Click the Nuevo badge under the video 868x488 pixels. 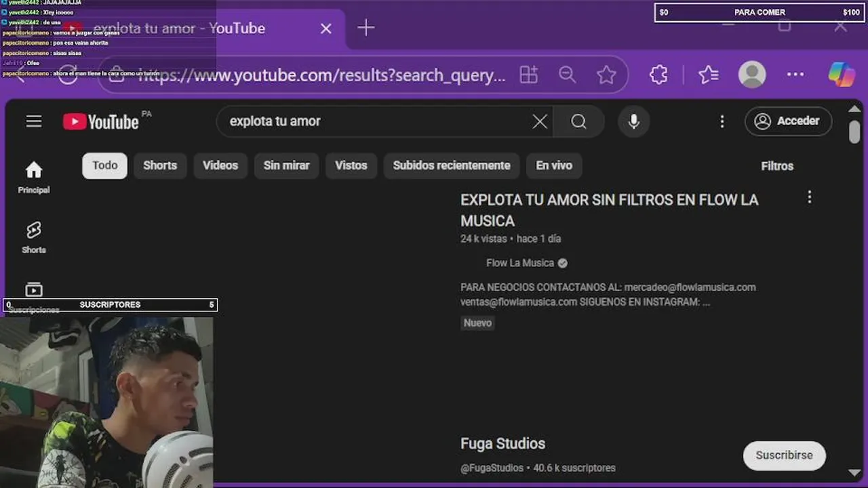pyautogui.click(x=477, y=323)
